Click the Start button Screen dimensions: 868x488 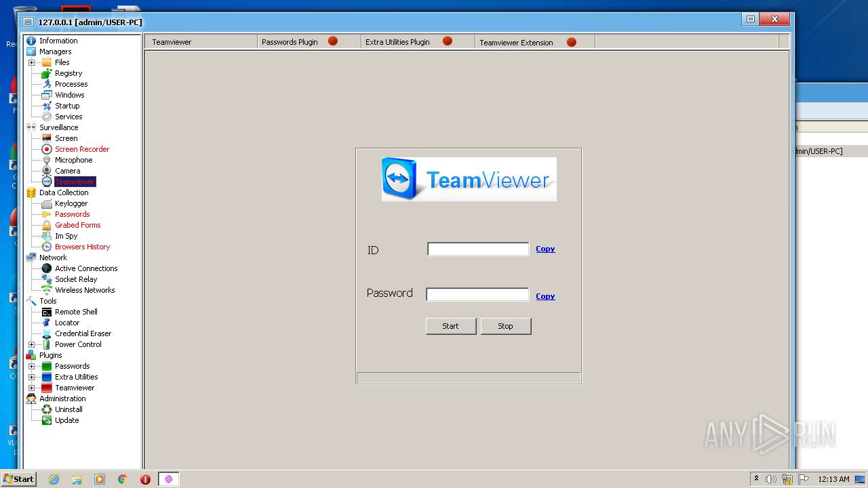tap(451, 326)
